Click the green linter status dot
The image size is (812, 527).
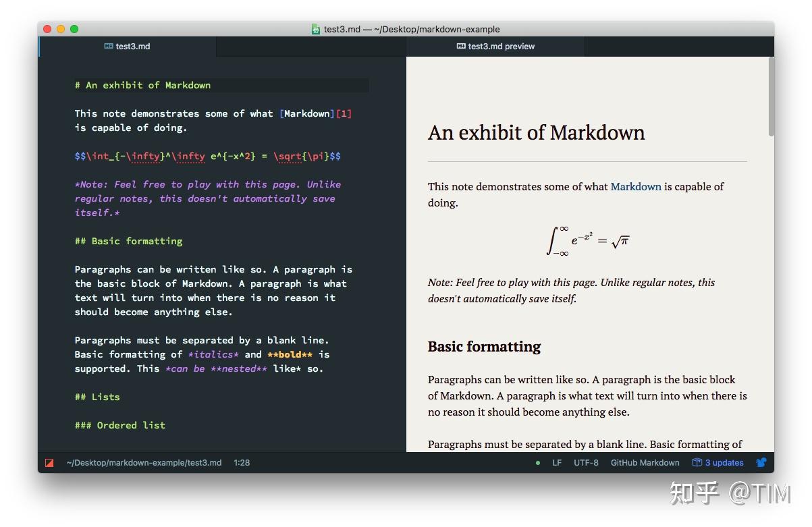click(x=537, y=463)
